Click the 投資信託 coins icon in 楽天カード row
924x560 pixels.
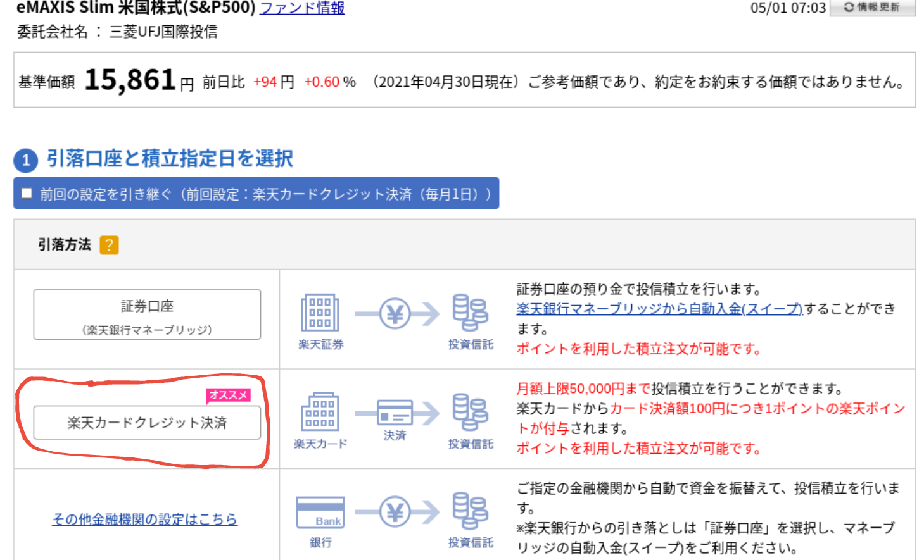pyautogui.click(x=470, y=412)
